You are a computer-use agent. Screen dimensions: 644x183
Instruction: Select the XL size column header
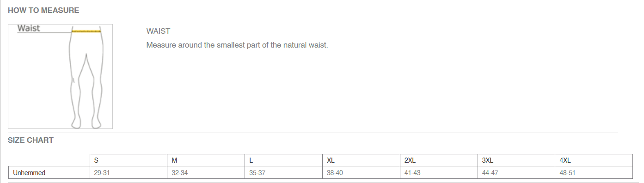tap(361, 160)
